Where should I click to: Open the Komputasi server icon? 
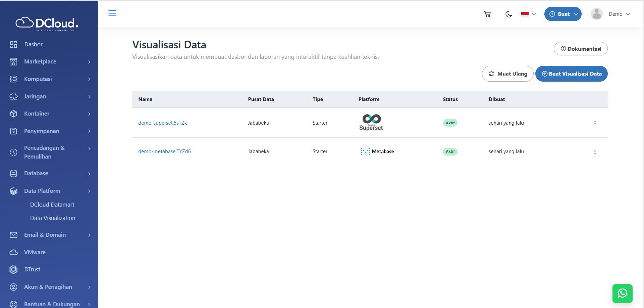click(x=13, y=79)
